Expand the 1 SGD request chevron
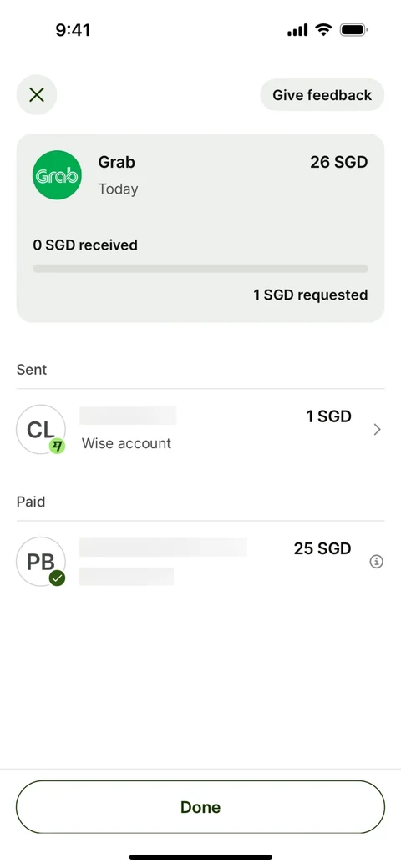Viewport: 401px width, 868px height. [377, 430]
